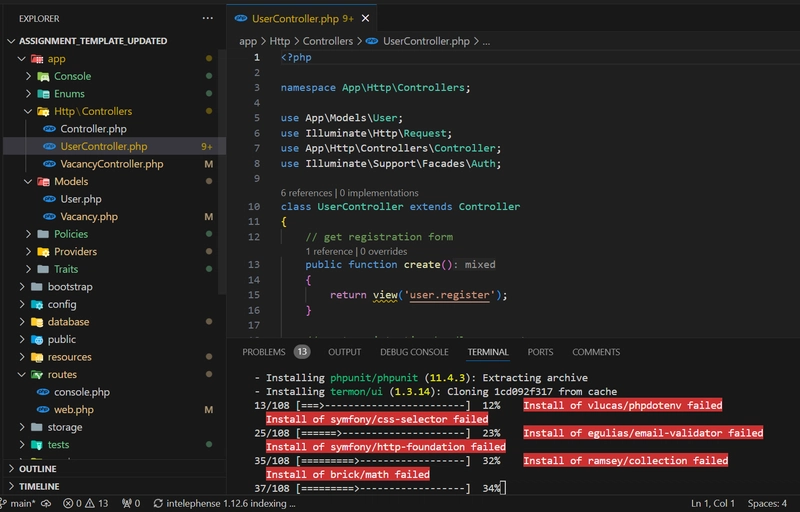Expand the TIMELINE section
This screenshot has height=512, width=800.
[39, 486]
